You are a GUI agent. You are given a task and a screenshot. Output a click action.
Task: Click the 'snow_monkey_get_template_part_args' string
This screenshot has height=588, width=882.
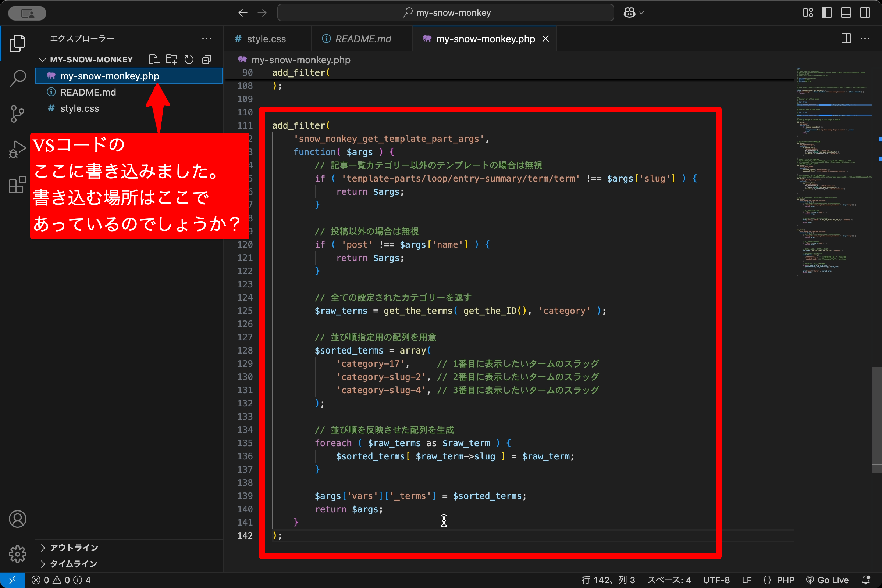(389, 139)
